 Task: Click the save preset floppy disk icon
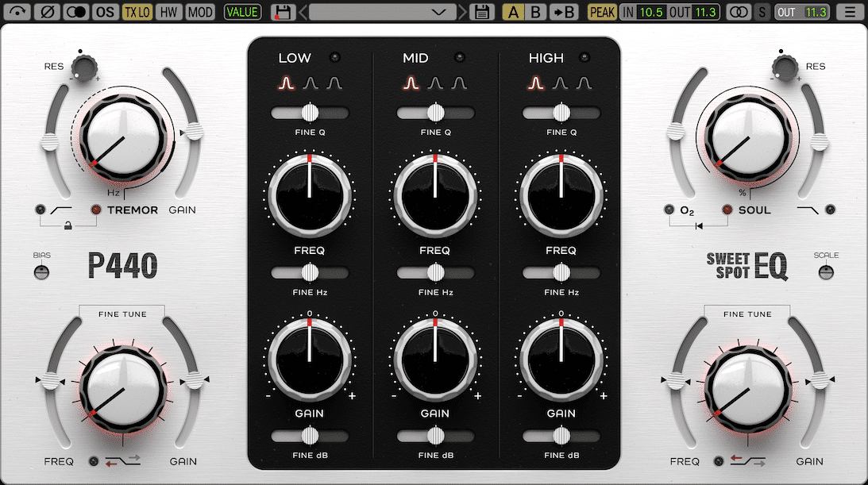[480, 12]
